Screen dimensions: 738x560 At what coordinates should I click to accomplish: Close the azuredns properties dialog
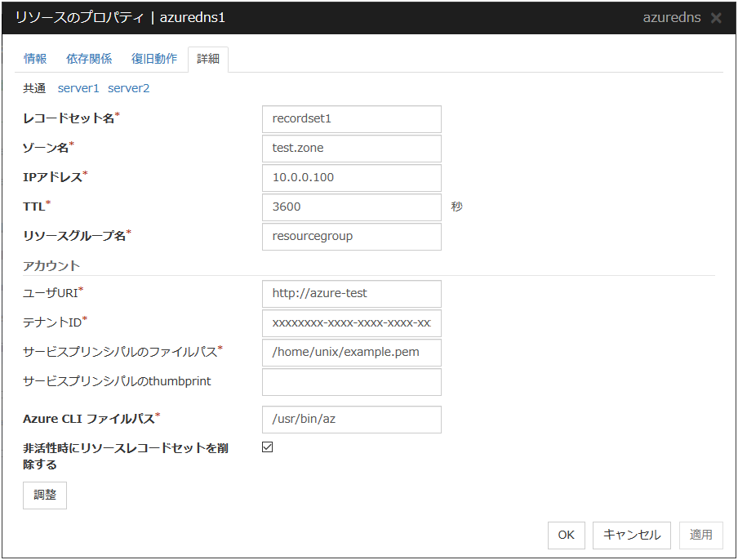716,18
